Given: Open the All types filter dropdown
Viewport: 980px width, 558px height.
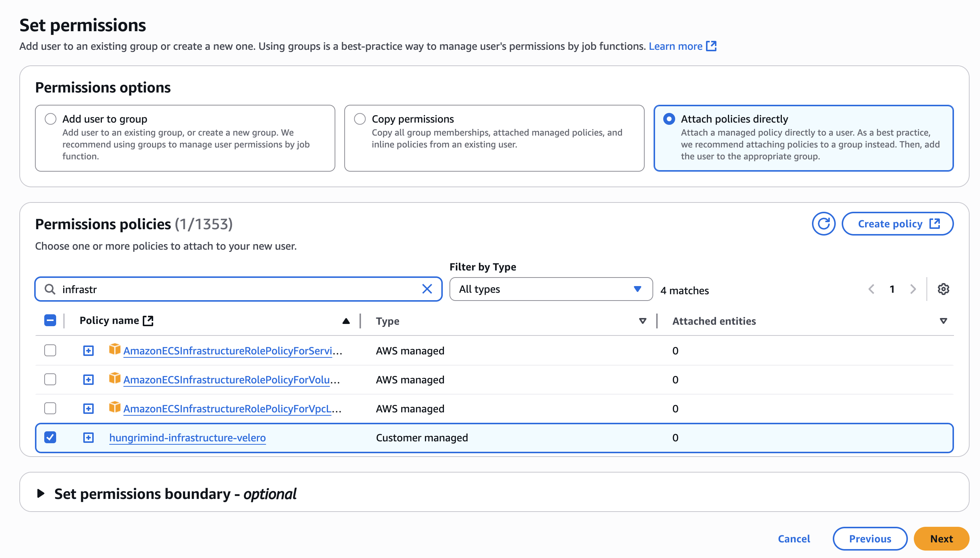Looking at the screenshot, I should pos(551,289).
